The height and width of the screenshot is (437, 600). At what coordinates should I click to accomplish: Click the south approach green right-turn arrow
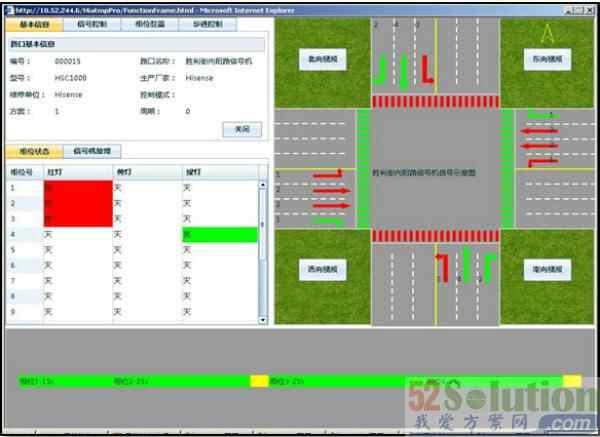[x=489, y=266]
